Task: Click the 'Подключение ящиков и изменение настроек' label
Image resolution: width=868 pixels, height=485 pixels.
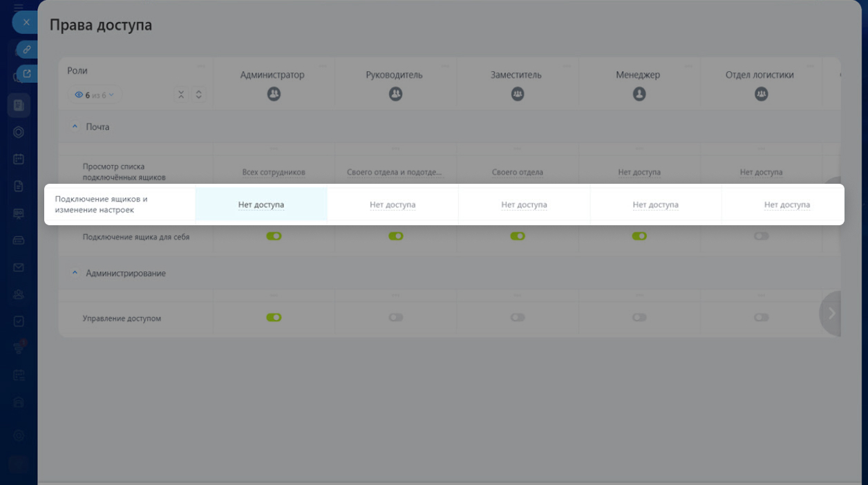Action: coord(101,204)
